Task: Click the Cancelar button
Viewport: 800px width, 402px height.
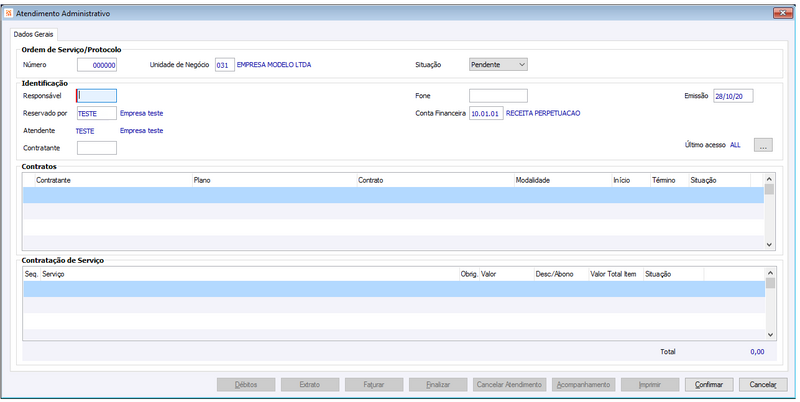Action: (x=763, y=385)
